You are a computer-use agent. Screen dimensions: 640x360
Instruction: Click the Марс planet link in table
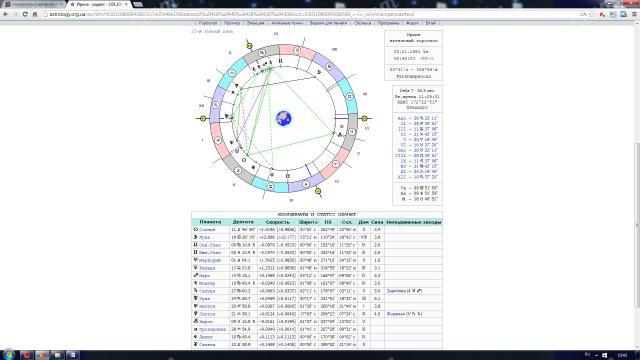click(204, 276)
